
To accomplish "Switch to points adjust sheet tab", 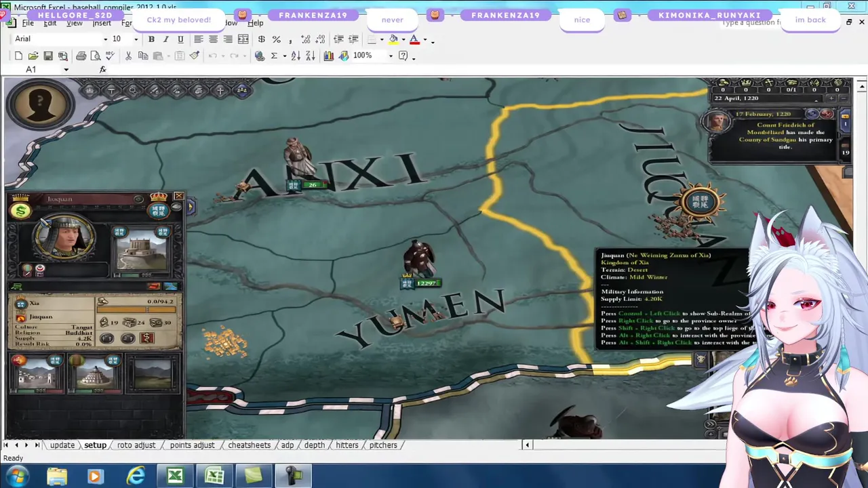I will [192, 445].
